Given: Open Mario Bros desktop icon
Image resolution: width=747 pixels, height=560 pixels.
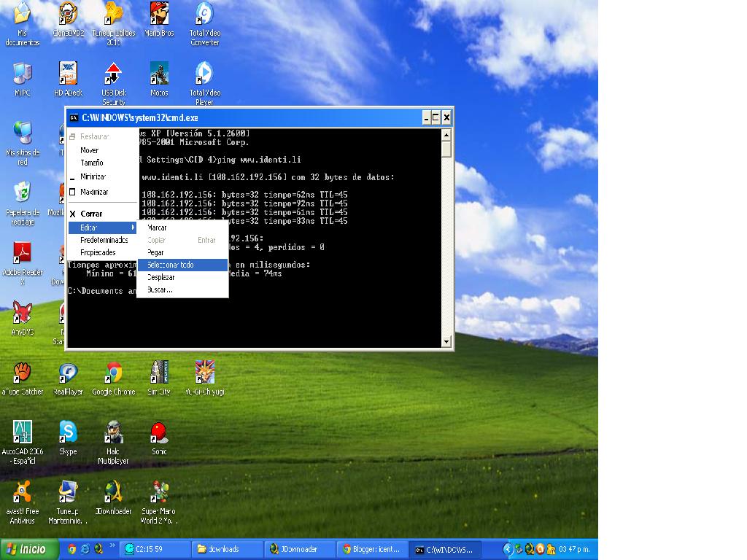Looking at the screenshot, I should (x=159, y=20).
